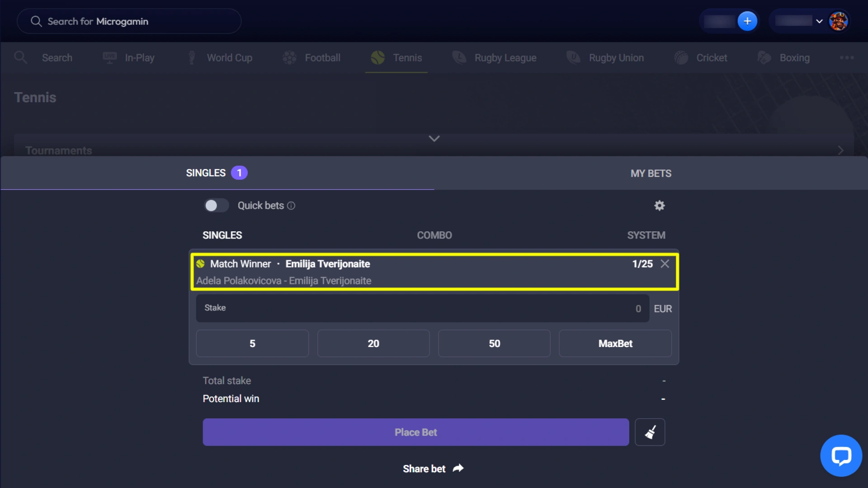Click the Share bet arrow icon
The height and width of the screenshot is (488, 868).
[458, 469]
